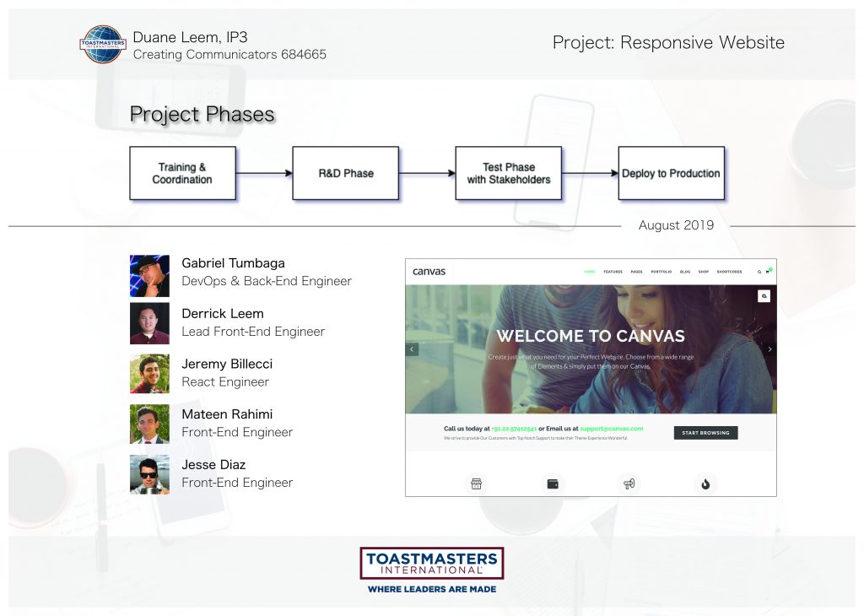Select Gabriel Tumbaga's profile photo
The width and height of the screenshot is (864, 616).
[x=149, y=275]
